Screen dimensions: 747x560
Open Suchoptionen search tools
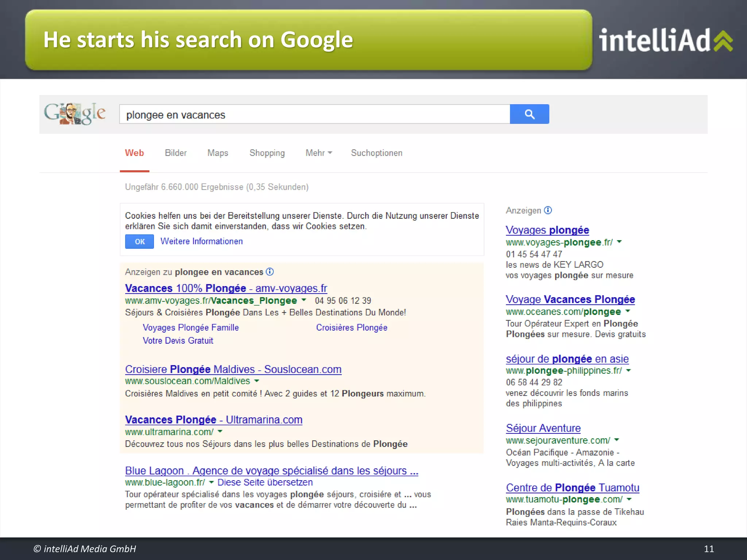coord(377,153)
